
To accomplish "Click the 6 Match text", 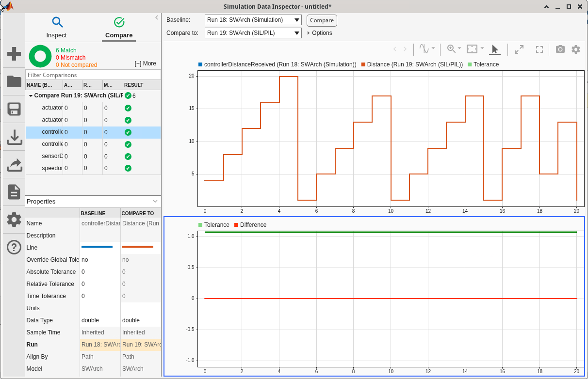I will [x=66, y=50].
